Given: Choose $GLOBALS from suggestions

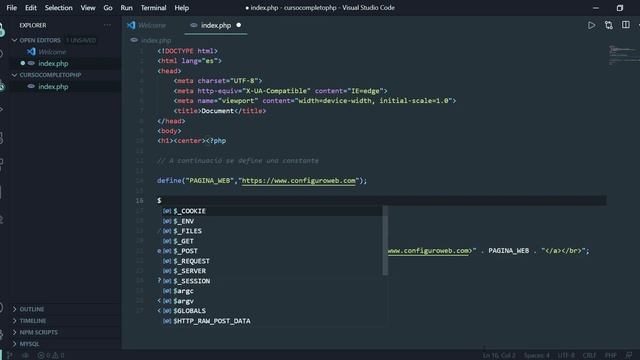Looking at the screenshot, I should pos(272,311).
